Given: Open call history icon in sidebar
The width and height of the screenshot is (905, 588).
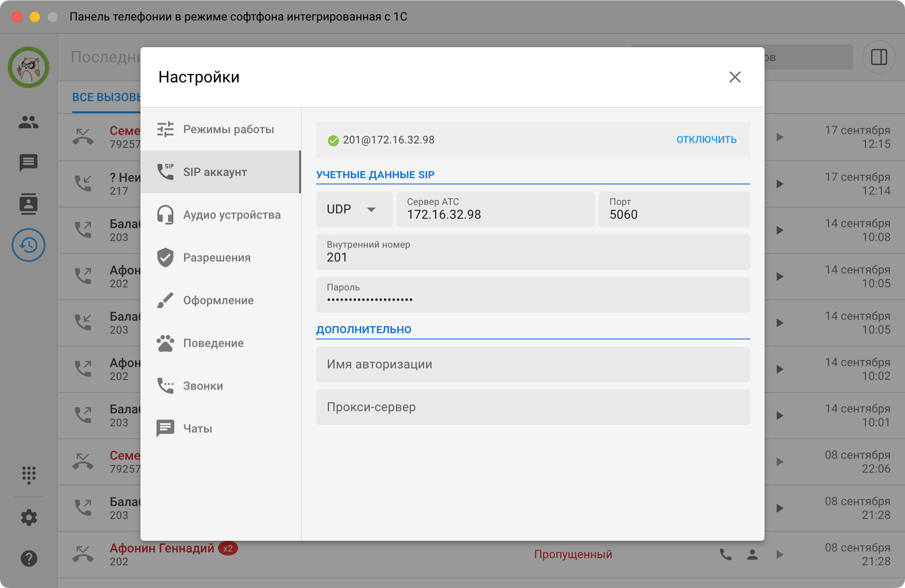Looking at the screenshot, I should (x=29, y=245).
